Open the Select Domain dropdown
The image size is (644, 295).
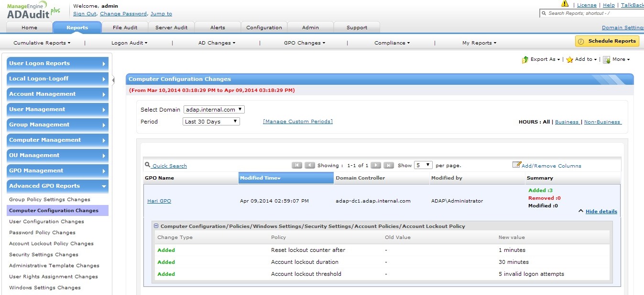(x=214, y=110)
